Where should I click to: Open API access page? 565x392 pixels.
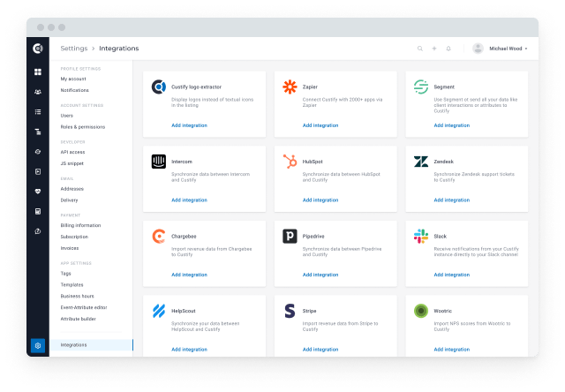[x=72, y=152]
